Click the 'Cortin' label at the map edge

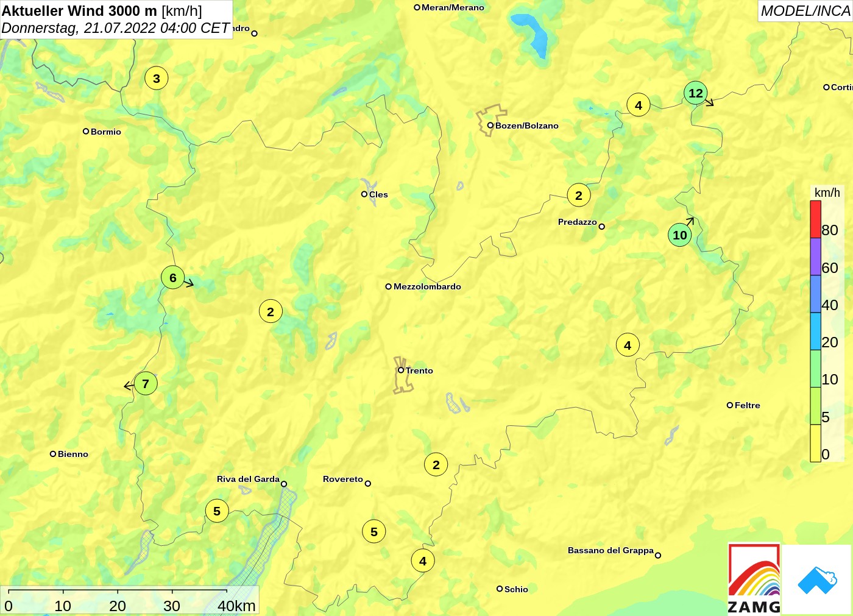[841, 87]
